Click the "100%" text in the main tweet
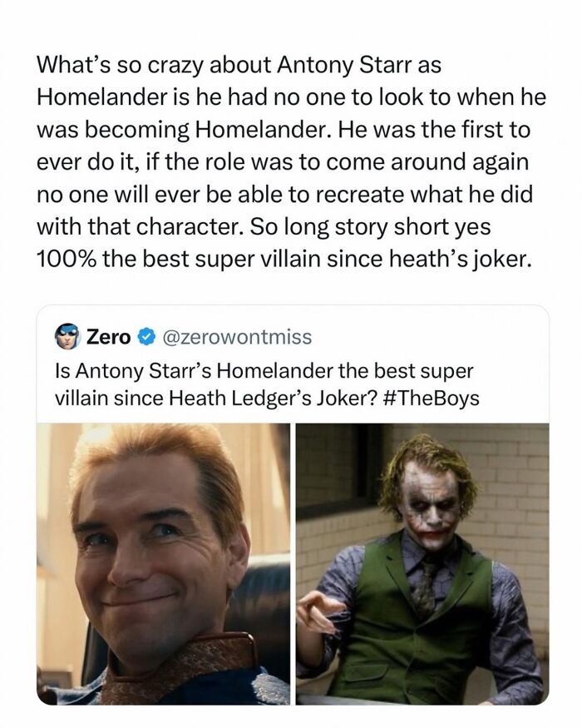 click(67, 259)
